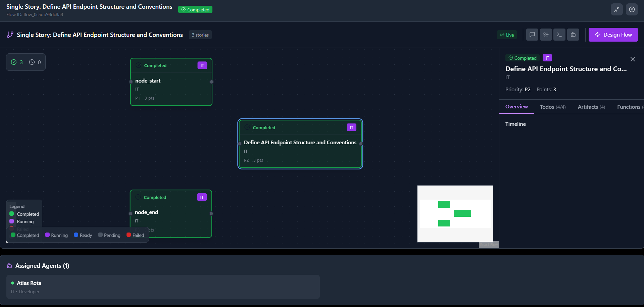The image size is (644, 307).
Task: Click the right connector handle on node_start
Action: pyautogui.click(x=212, y=82)
